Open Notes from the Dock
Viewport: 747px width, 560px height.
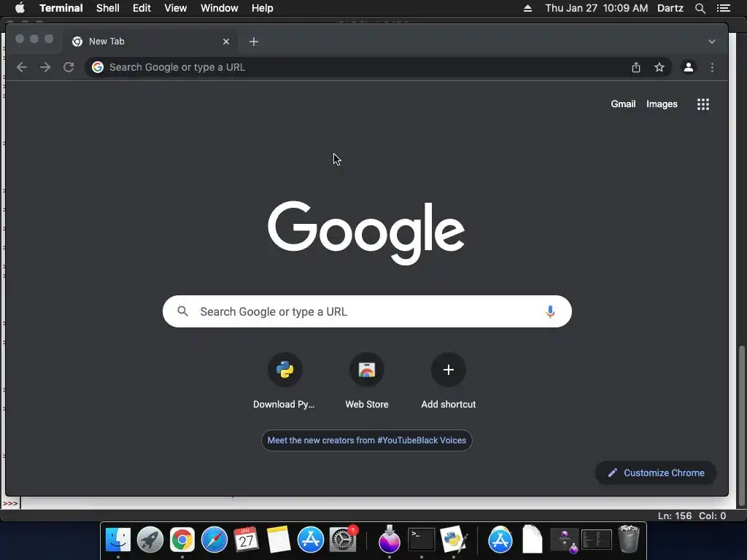[x=278, y=540]
